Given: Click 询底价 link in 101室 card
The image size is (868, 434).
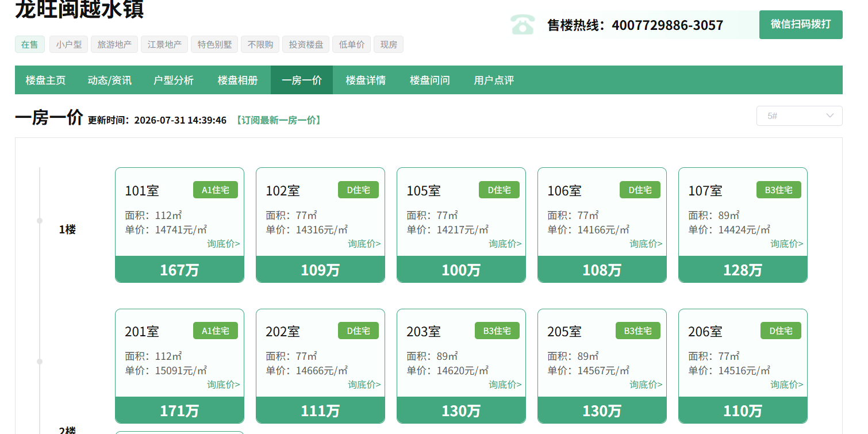Looking at the screenshot, I should 224,244.
